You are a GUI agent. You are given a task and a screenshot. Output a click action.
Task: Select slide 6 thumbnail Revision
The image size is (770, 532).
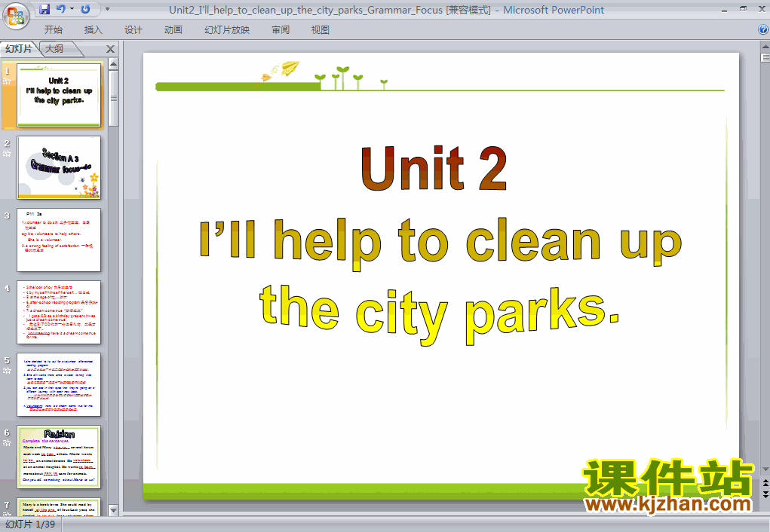point(59,457)
